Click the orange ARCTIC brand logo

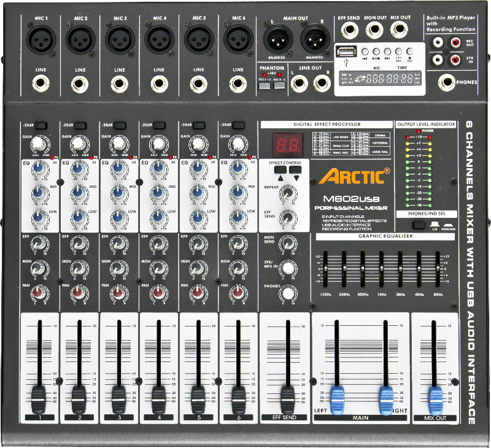pyautogui.click(x=355, y=176)
